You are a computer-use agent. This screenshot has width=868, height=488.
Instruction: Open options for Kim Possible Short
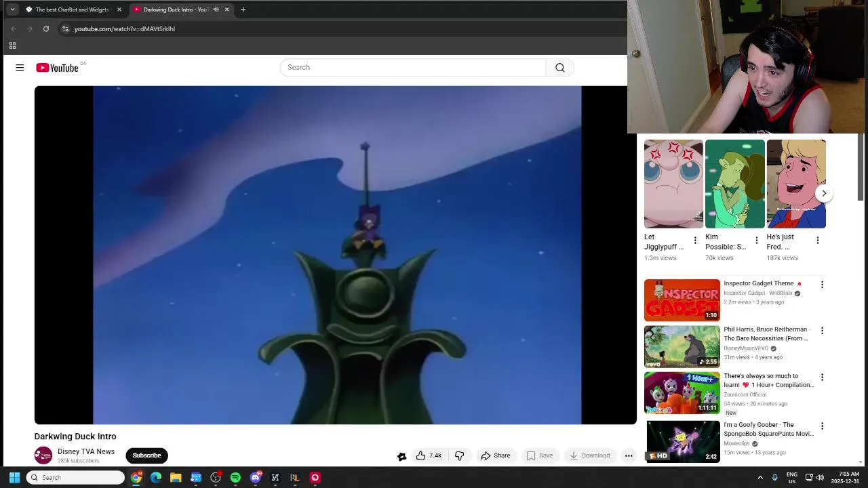click(757, 241)
